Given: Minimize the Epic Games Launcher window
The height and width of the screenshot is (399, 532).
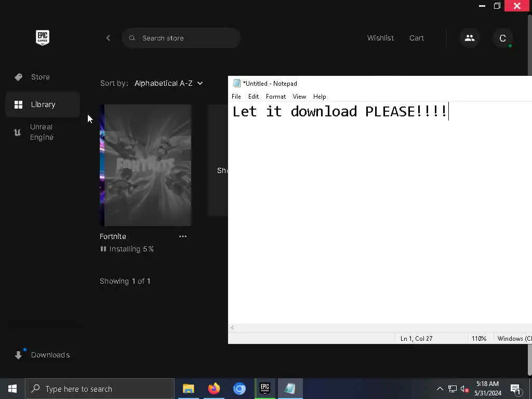Looking at the screenshot, I should coord(482,6).
